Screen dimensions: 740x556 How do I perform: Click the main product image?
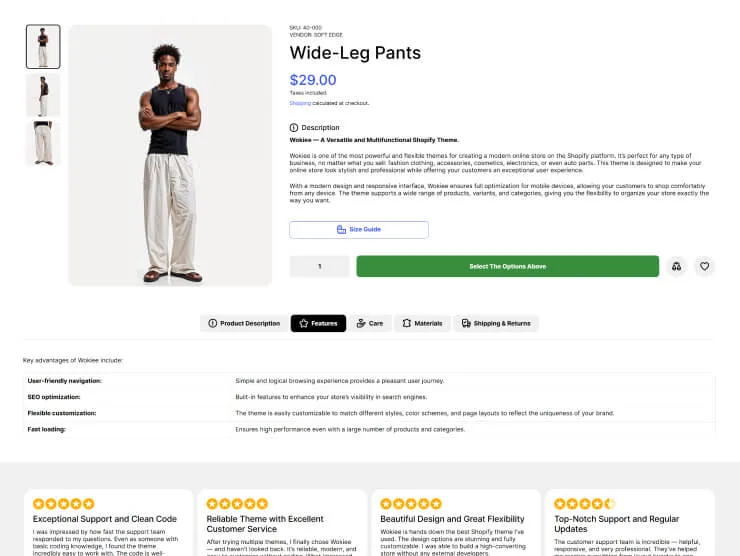point(171,155)
